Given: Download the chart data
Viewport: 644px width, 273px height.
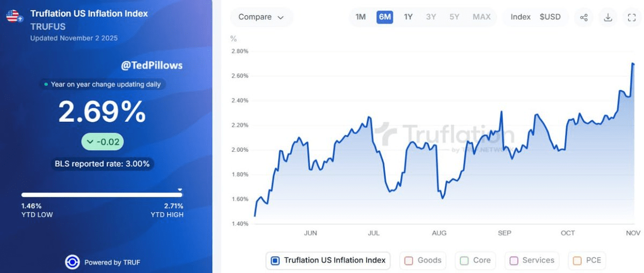Looking at the screenshot, I should [608, 17].
